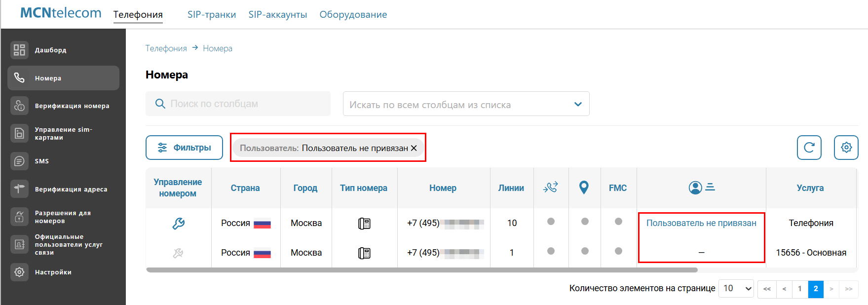Click Пользователь не привязан link in table
This screenshot has width=868, height=305.
pos(701,223)
